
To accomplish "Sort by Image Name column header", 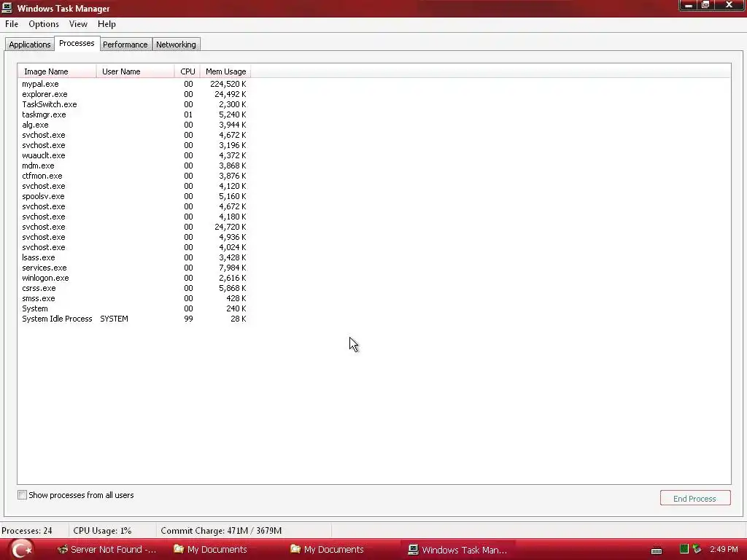I will (57, 71).
